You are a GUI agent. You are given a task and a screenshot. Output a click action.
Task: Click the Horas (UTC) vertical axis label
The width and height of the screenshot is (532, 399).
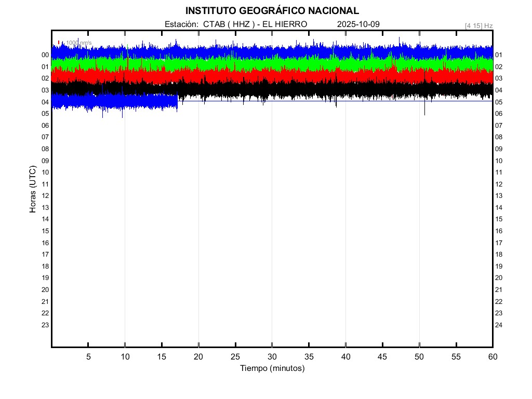(x=33, y=190)
